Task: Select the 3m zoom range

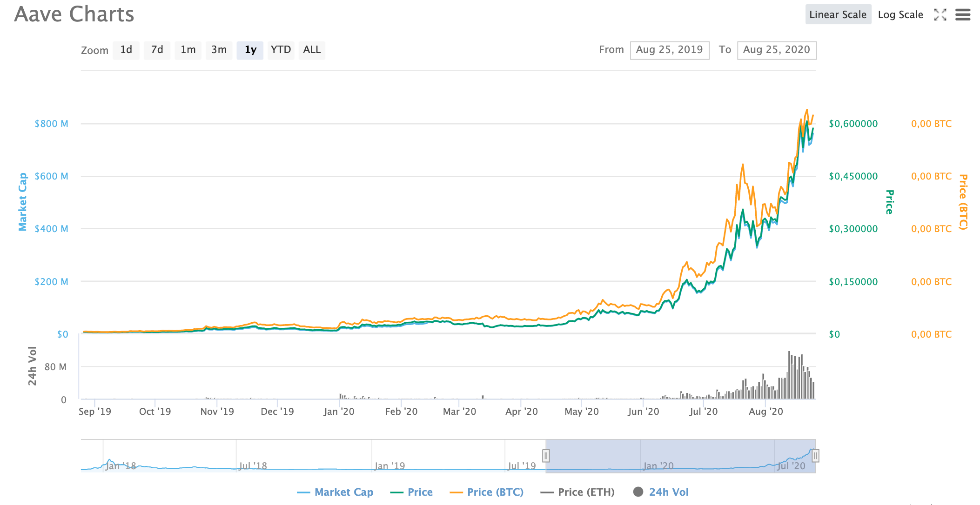Action: [x=219, y=50]
